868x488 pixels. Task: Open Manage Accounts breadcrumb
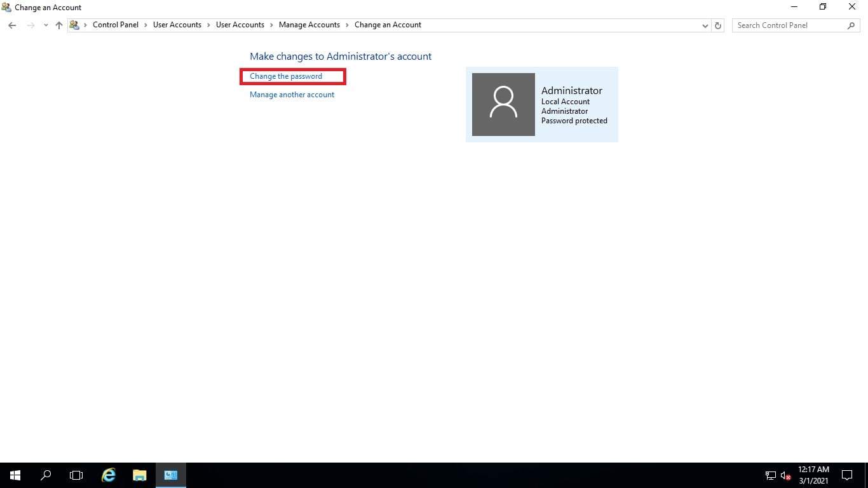309,25
